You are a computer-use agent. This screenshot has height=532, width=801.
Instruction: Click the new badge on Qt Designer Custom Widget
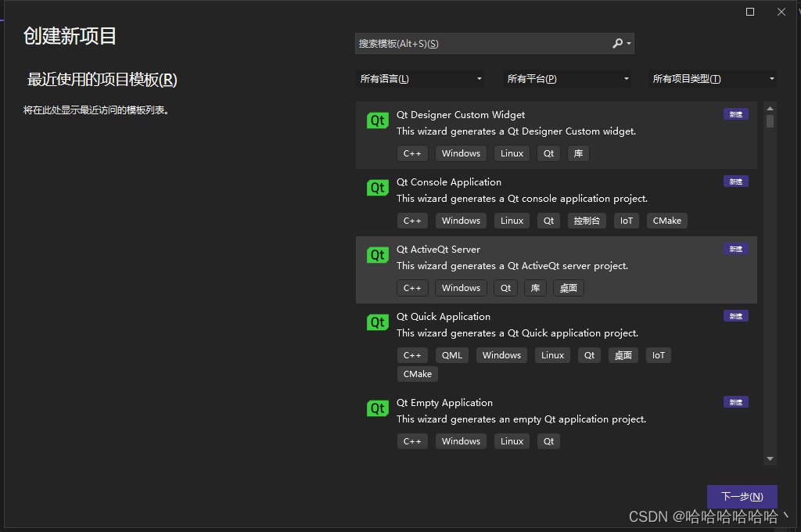[x=735, y=114]
